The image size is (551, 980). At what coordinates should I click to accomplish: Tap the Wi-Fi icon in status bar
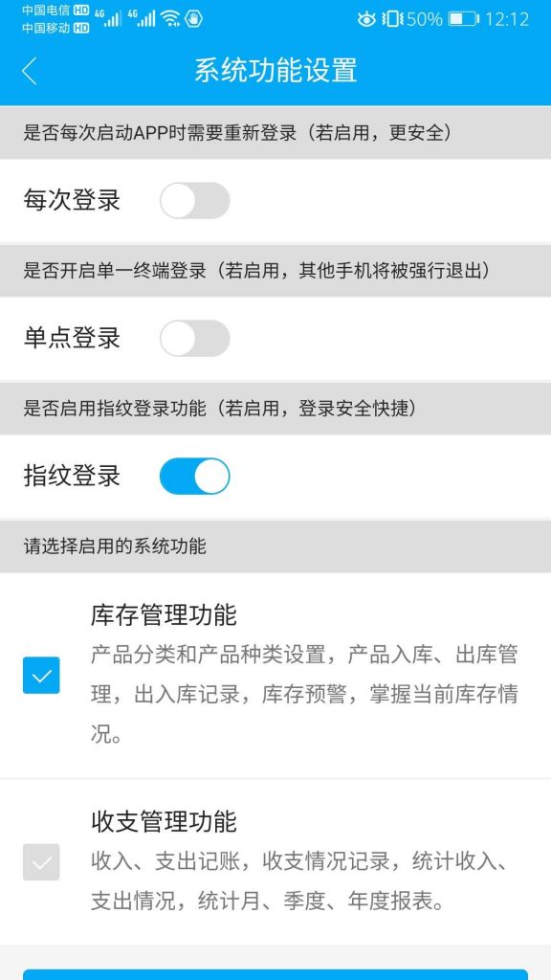170,19
